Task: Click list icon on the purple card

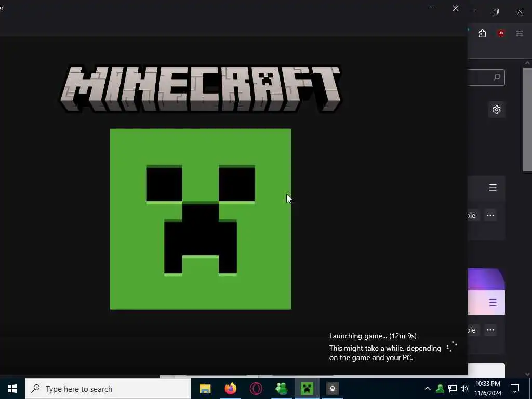Action: [493, 302]
